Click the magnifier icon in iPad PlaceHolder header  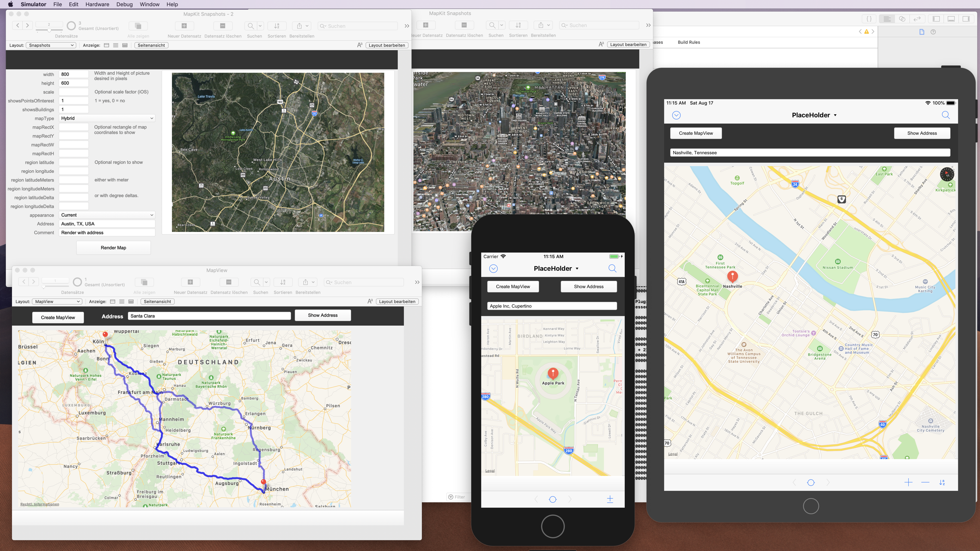(945, 115)
